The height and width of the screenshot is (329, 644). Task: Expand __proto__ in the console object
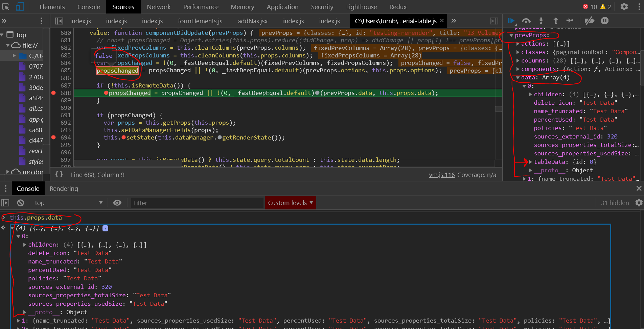pyautogui.click(x=24, y=312)
